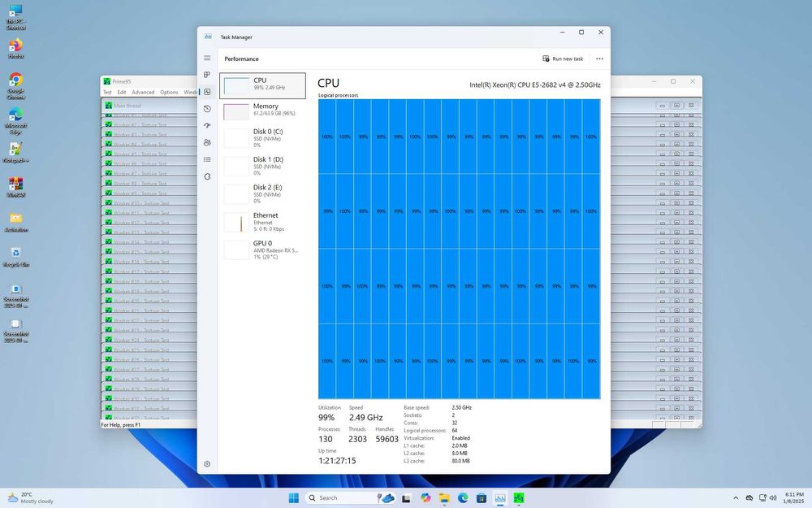Viewport: 812px width, 508px height.
Task: Open This PC shortcut on desktop
Action: coord(15,17)
